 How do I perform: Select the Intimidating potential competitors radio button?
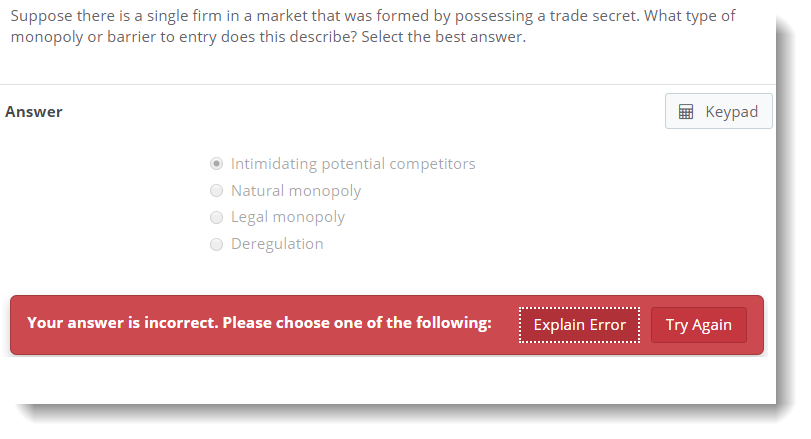[x=216, y=164]
